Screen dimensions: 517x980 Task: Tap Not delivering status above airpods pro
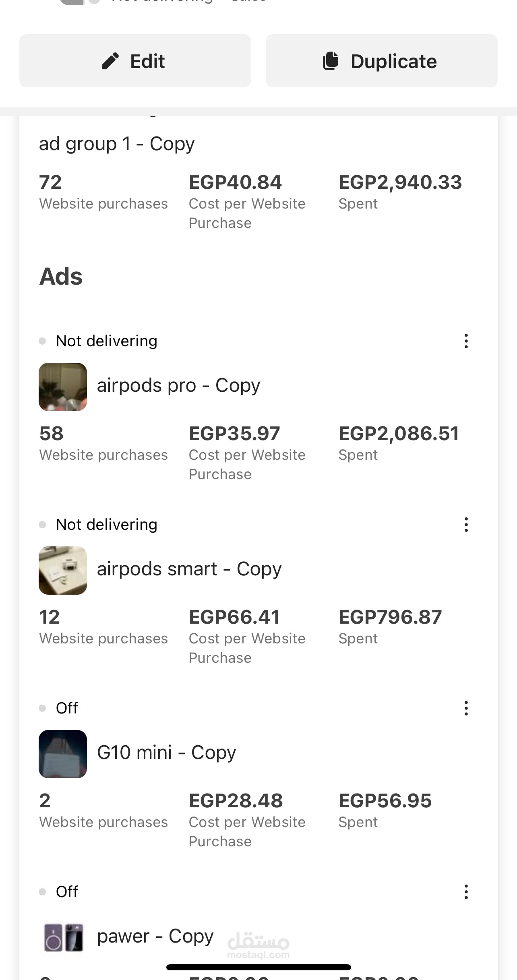tap(106, 341)
